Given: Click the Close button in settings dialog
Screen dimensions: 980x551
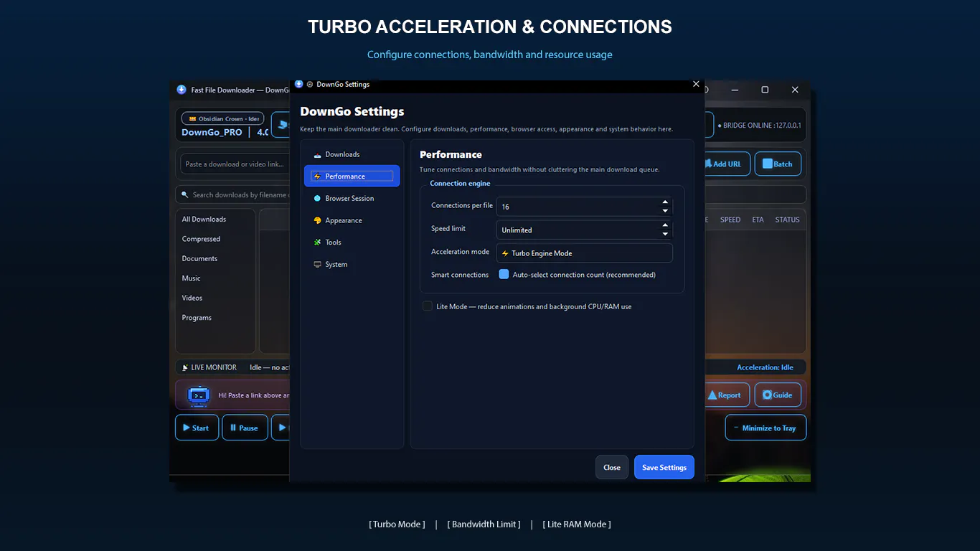Looking at the screenshot, I should pos(612,467).
